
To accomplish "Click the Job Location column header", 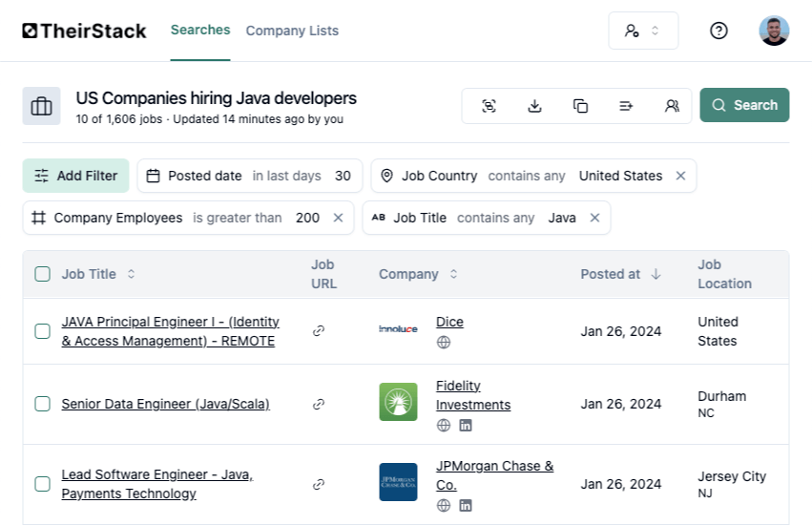I will (x=724, y=274).
